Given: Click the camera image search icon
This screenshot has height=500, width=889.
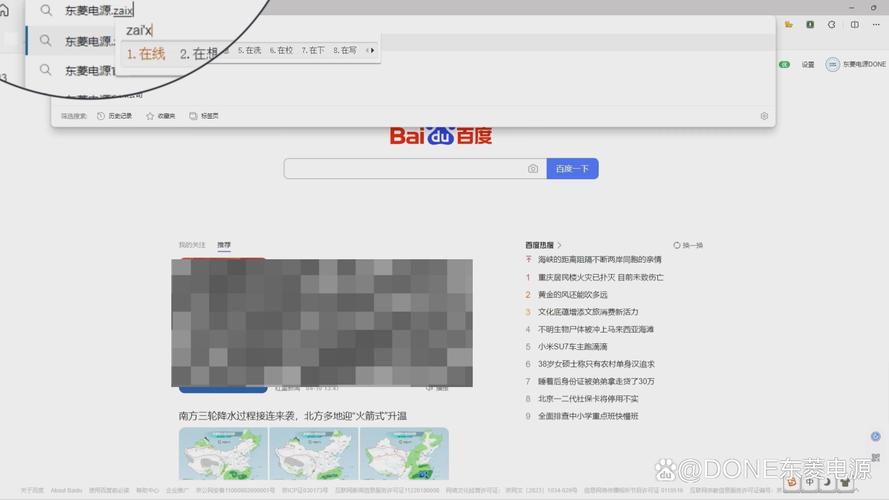Looking at the screenshot, I should 533,168.
